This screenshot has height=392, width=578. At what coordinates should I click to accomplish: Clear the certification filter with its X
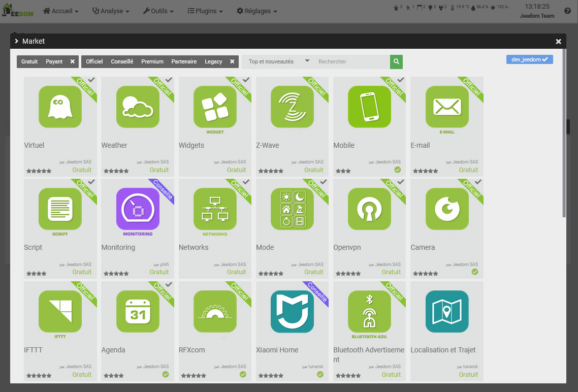coord(232,61)
